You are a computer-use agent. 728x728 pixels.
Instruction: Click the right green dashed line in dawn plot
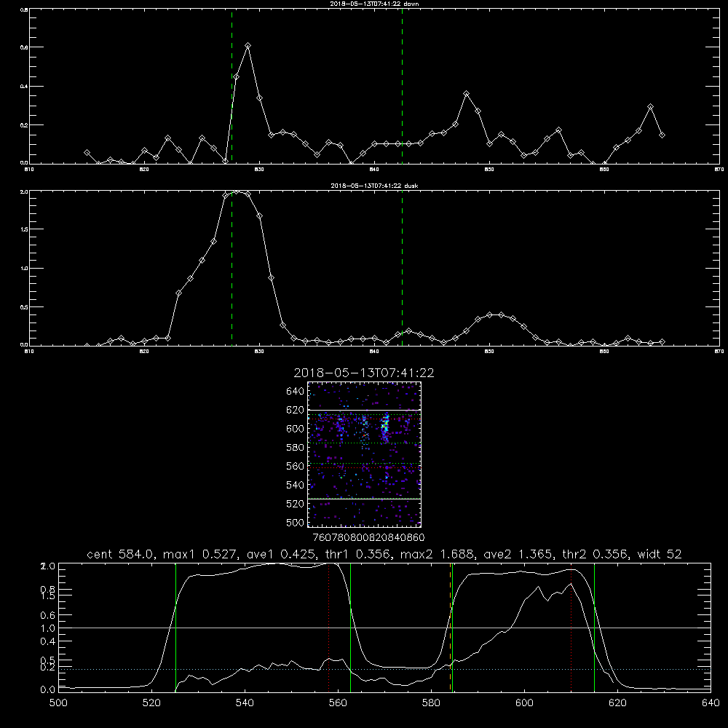pyautogui.click(x=402, y=87)
